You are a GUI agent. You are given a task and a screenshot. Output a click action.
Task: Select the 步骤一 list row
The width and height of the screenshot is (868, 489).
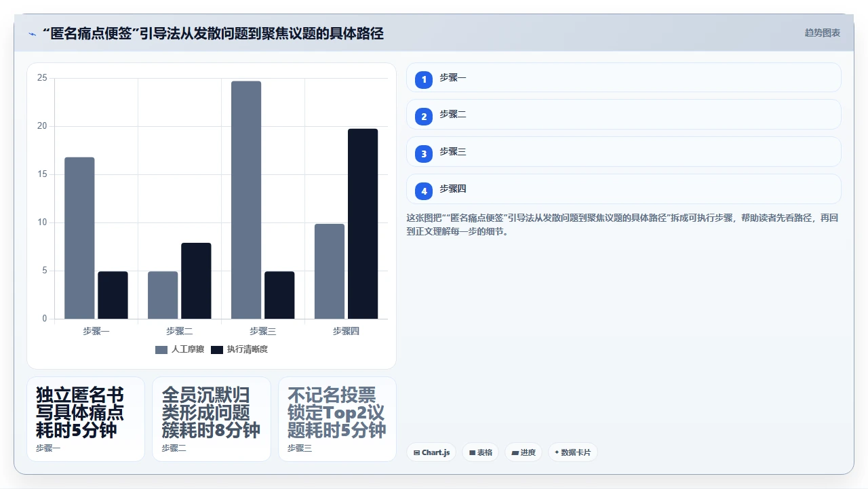click(x=624, y=77)
